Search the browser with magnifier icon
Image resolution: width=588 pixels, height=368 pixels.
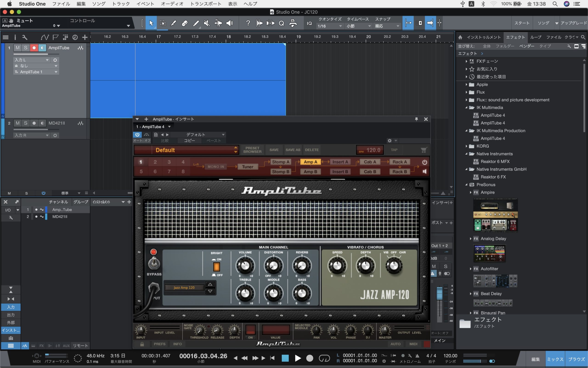coord(583,37)
